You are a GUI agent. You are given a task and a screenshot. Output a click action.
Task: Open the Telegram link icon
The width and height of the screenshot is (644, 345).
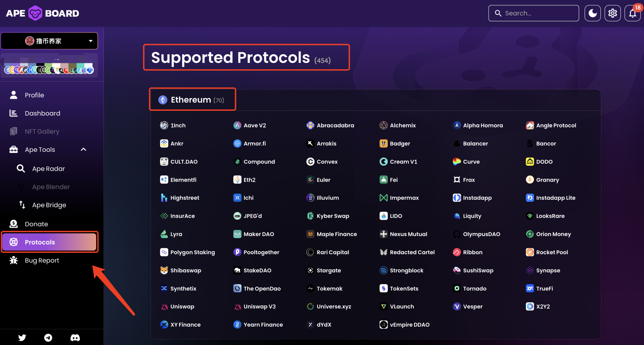pos(48,337)
